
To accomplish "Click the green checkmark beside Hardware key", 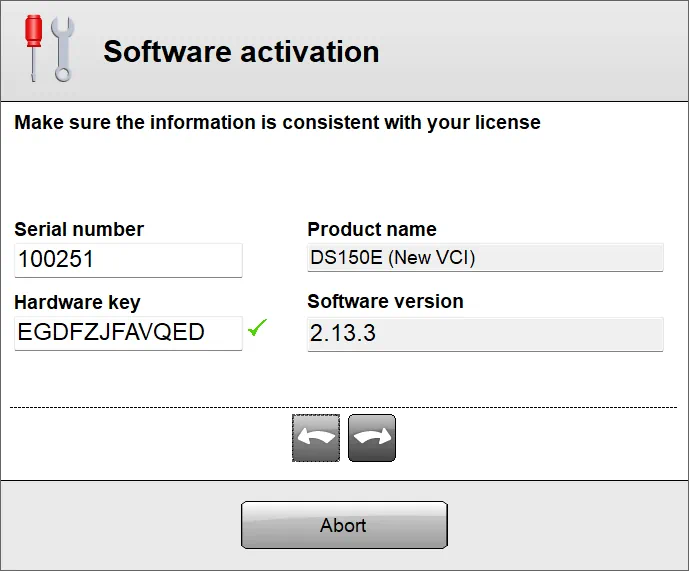I will [x=257, y=328].
